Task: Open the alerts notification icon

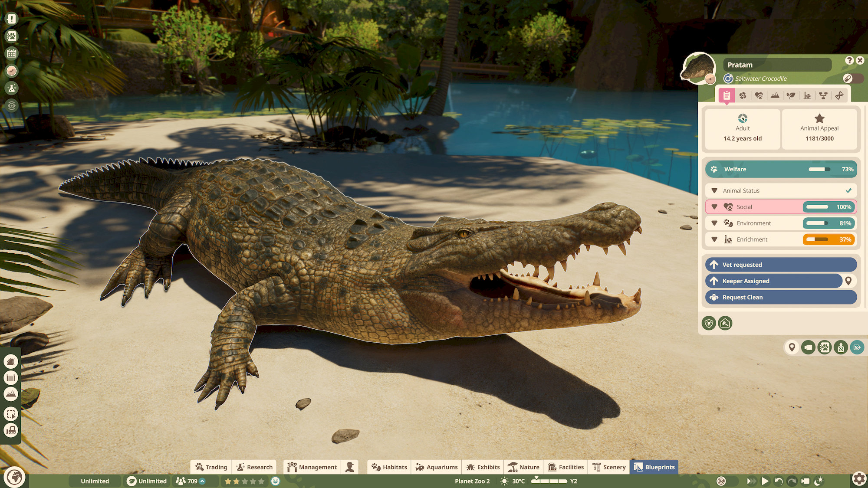Action: point(12,19)
